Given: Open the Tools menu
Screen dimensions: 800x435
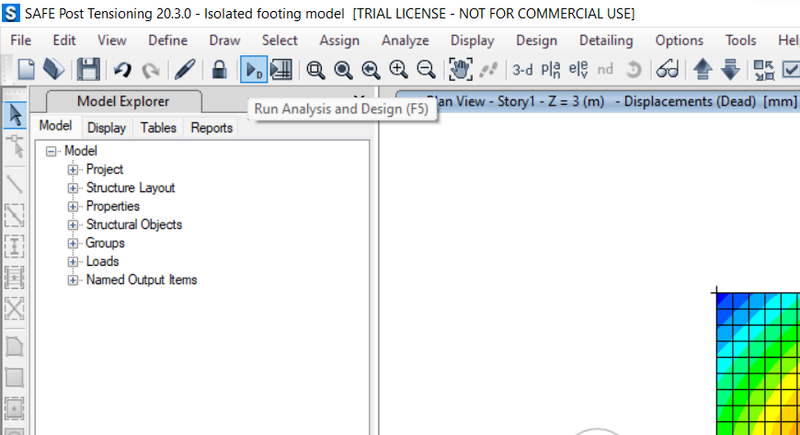Looking at the screenshot, I should (741, 40).
